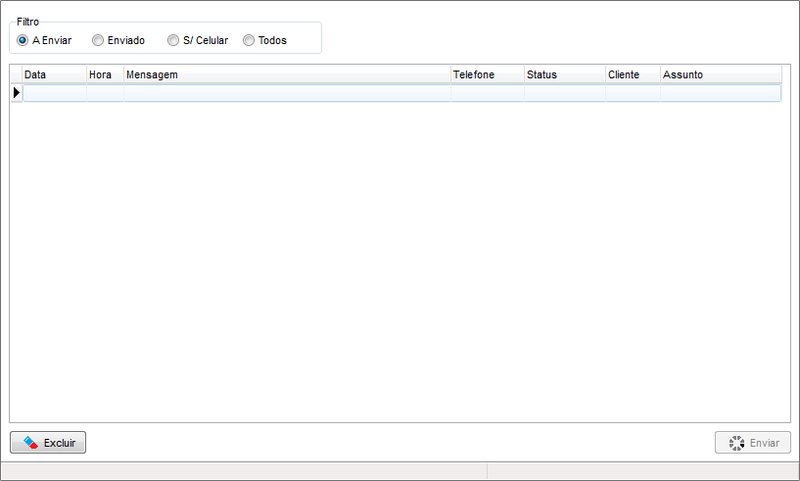This screenshot has width=800, height=481.
Task: Click the Mensagem column header
Action: [286, 75]
